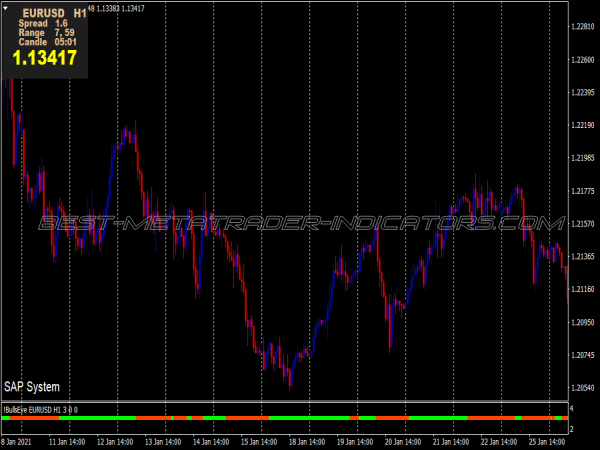
Task: Click price level 1.21775 on the axis
Action: coord(583,191)
